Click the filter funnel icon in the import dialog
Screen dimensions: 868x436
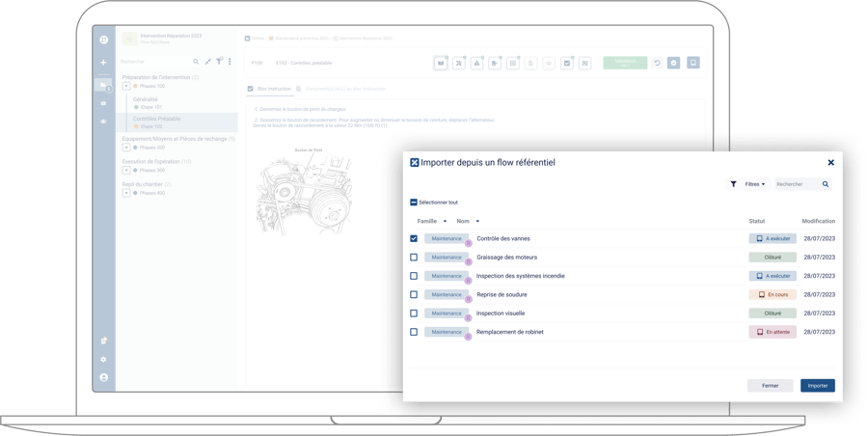734,184
